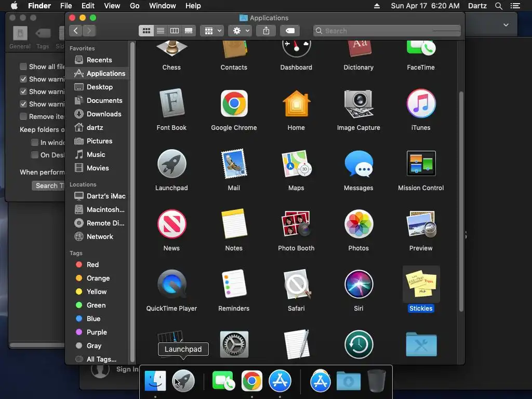Open the File menu
The image size is (532, 399).
[66, 6]
